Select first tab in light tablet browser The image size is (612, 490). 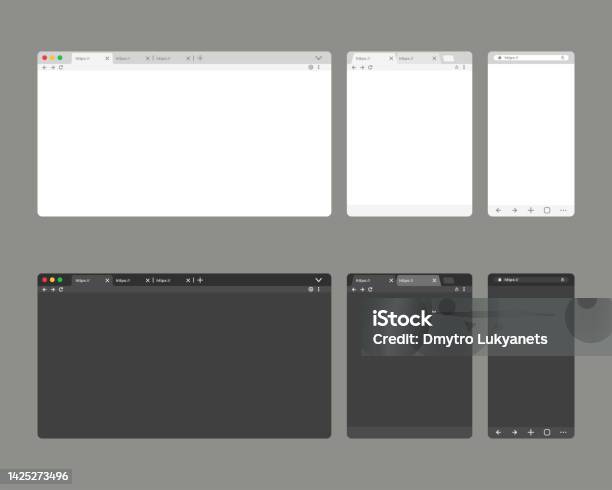(x=374, y=59)
